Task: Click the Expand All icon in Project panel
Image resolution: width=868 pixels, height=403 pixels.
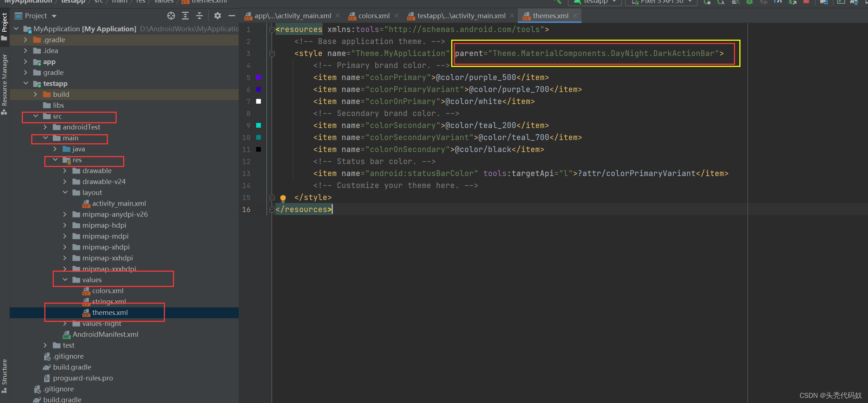Action: [185, 16]
